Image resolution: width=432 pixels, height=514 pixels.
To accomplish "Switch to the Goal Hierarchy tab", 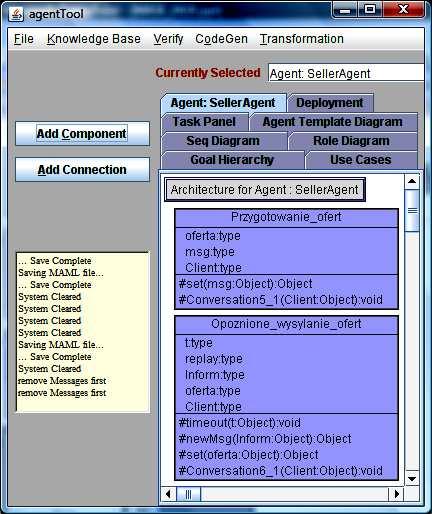I will (232, 160).
